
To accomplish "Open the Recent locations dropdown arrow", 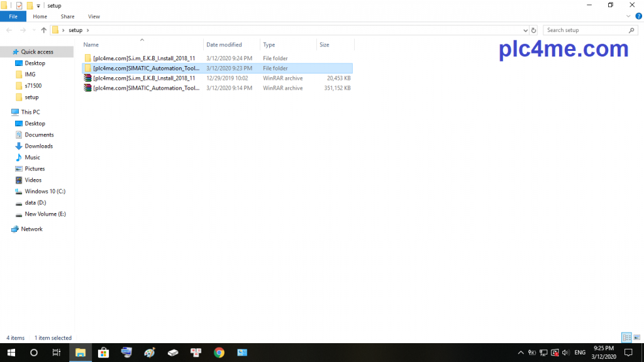I will click(x=33, y=30).
